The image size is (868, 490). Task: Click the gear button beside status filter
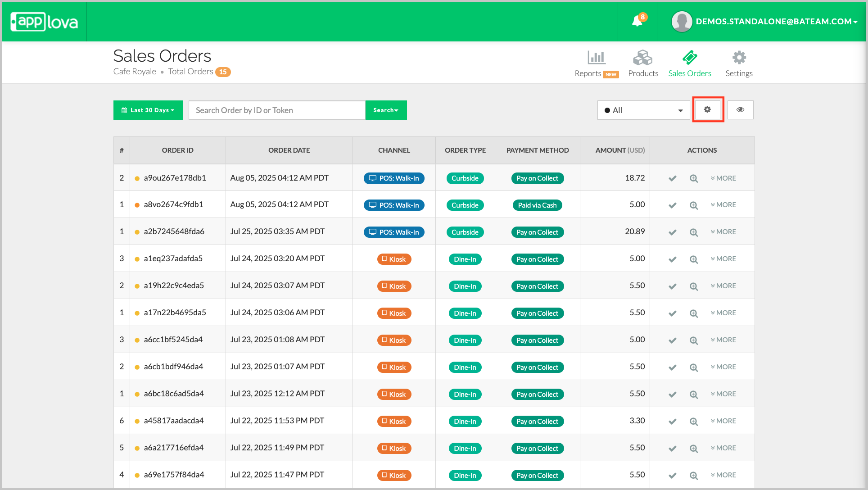(707, 109)
